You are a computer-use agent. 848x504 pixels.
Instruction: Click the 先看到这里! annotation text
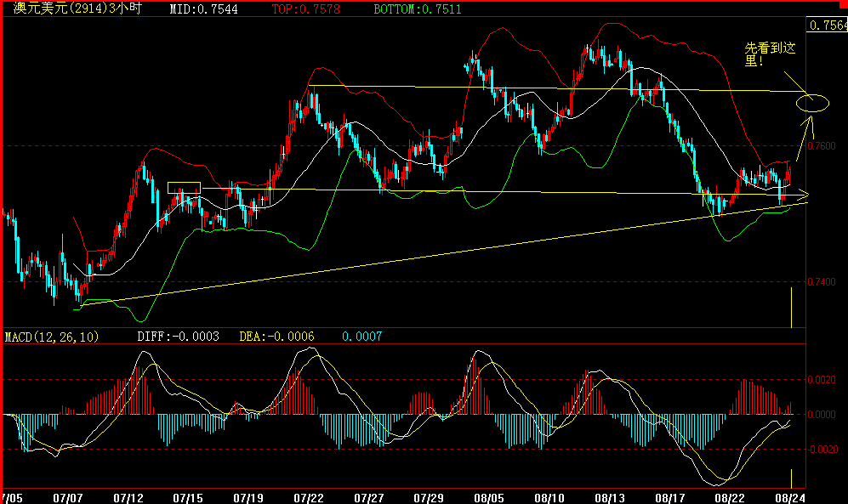pyautogui.click(x=770, y=54)
